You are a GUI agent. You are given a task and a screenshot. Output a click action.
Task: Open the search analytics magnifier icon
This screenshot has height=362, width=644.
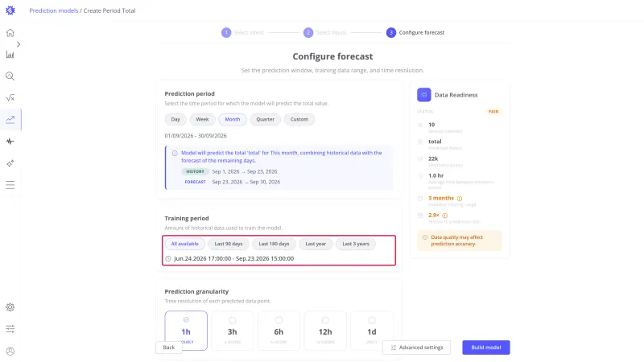tap(10, 76)
